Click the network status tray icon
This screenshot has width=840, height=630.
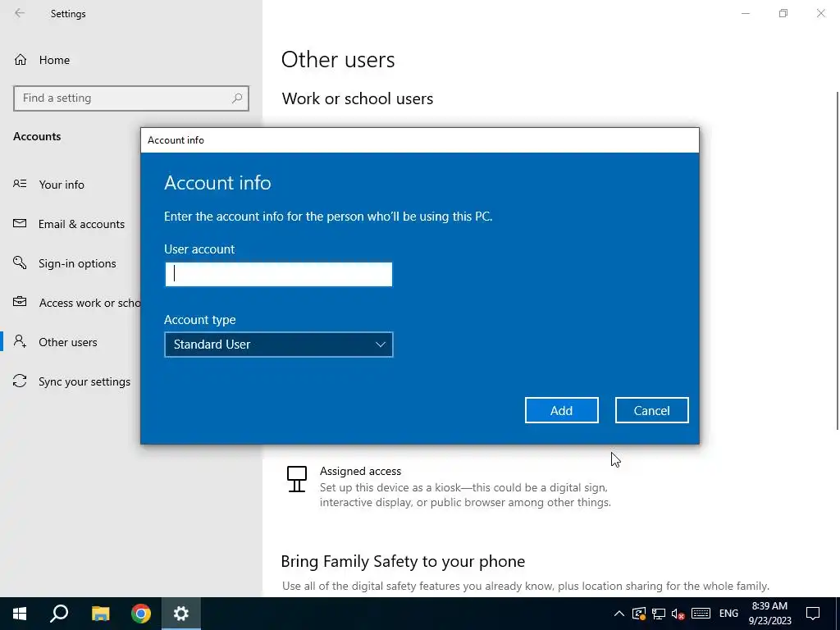tap(659, 614)
